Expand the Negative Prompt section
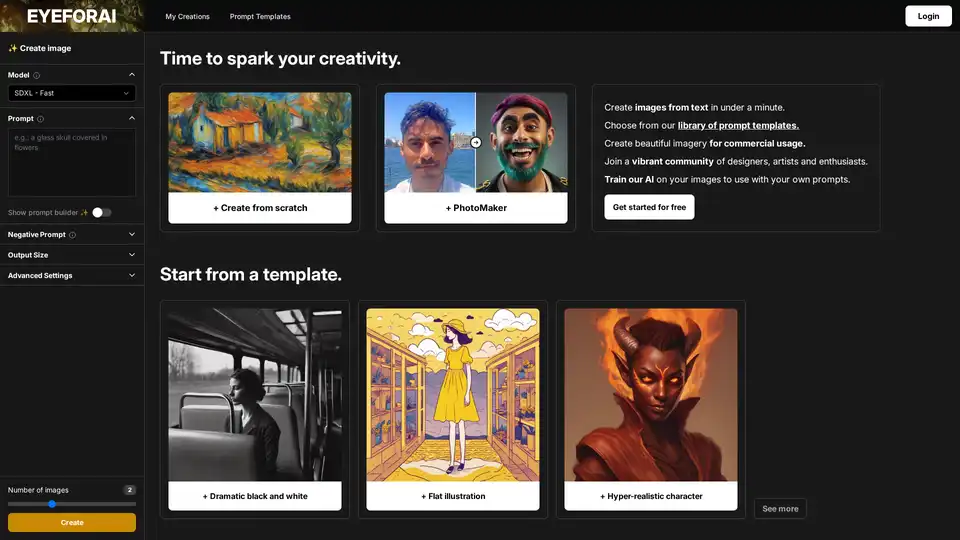The height and width of the screenshot is (540, 960). (x=132, y=235)
